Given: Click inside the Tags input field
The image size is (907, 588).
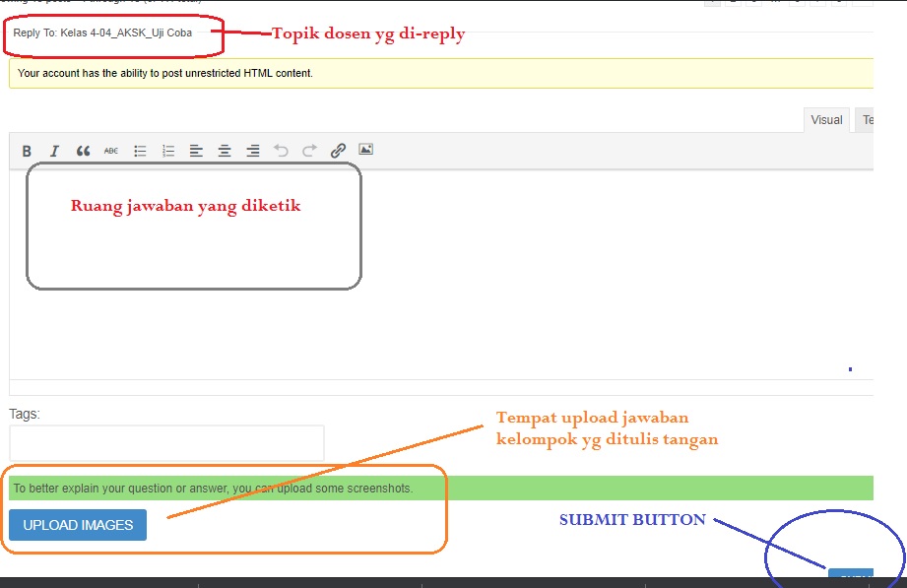Looking at the screenshot, I should 166,442.
